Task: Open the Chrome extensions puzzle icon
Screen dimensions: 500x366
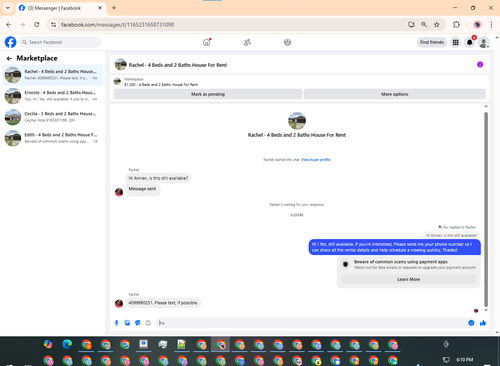Action: (x=456, y=24)
